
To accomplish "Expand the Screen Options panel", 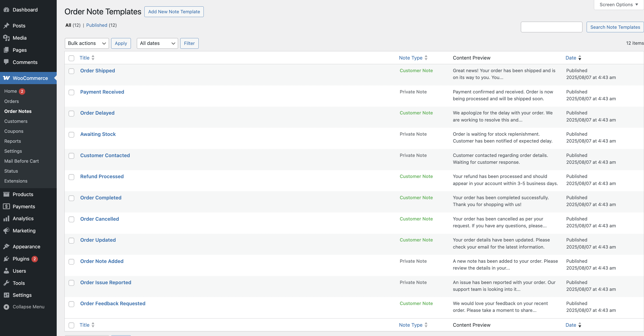I will pos(618,4).
